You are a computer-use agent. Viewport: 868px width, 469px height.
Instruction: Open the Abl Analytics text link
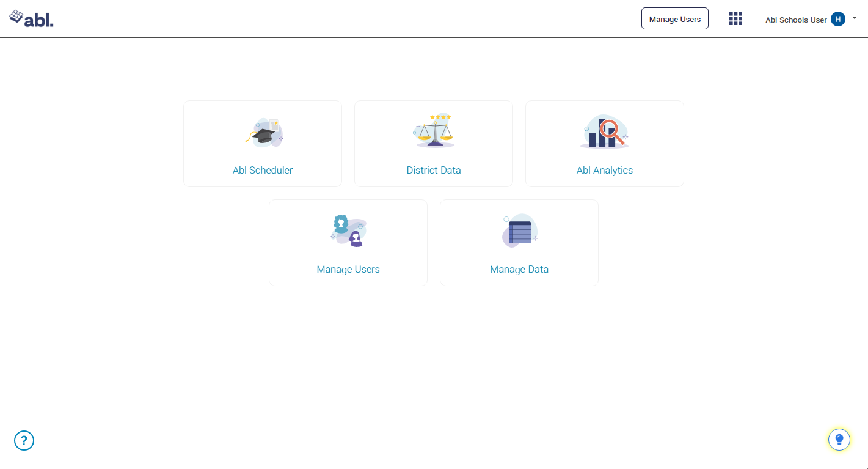point(605,171)
